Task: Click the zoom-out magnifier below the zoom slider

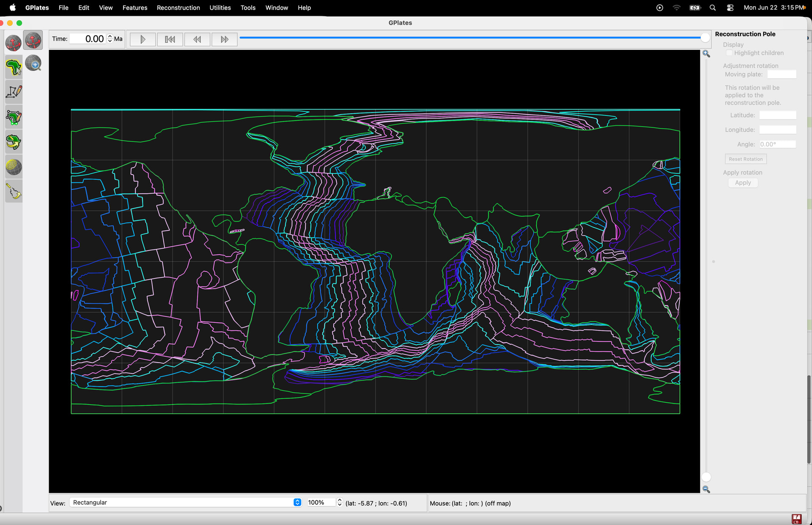Action: point(706,489)
